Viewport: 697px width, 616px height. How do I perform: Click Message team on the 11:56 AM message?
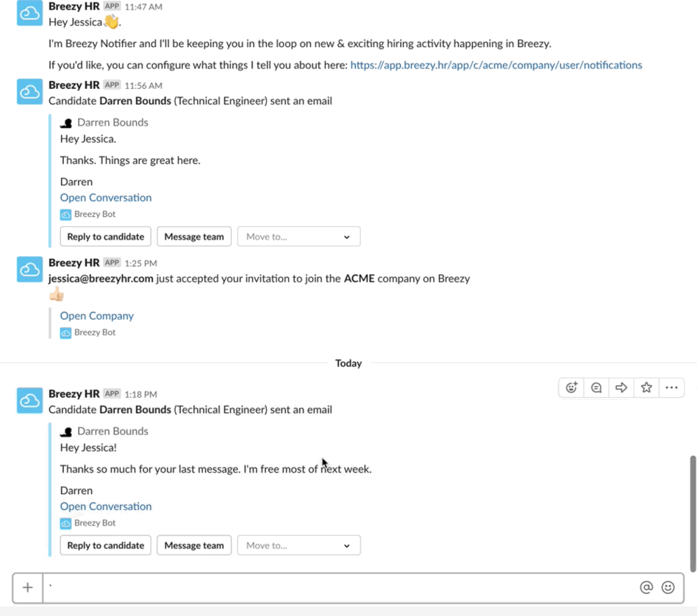pos(194,237)
